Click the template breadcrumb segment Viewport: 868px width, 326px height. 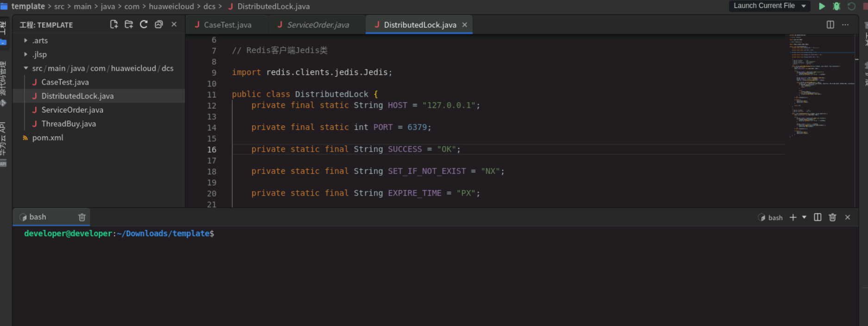(x=28, y=6)
